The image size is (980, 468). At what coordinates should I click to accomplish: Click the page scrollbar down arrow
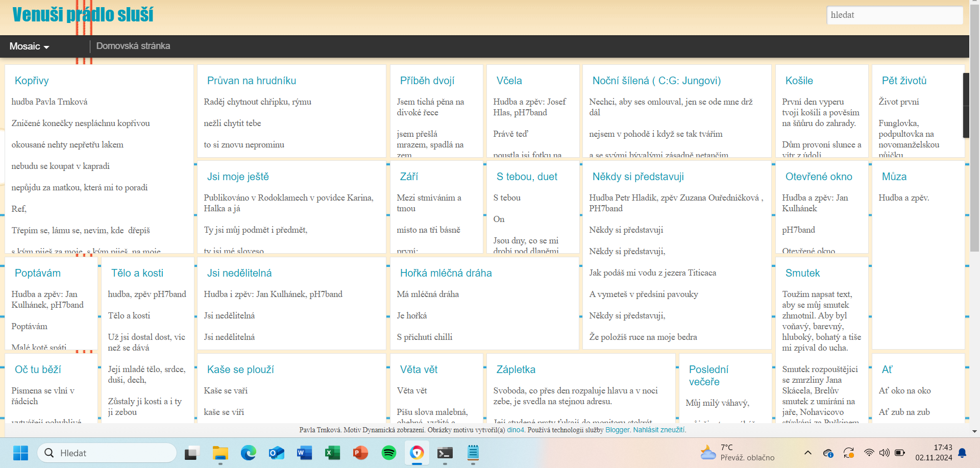(974, 431)
